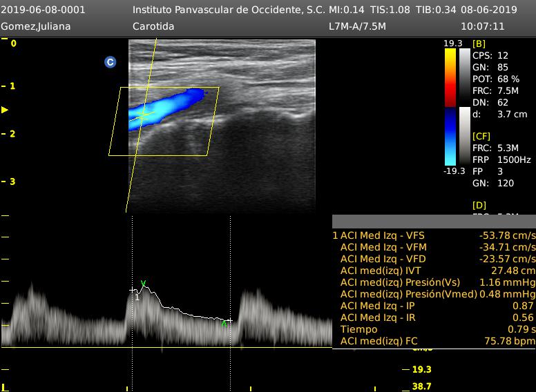Click the upper grayscale map bar
536x392 pixels.
tap(465, 77)
